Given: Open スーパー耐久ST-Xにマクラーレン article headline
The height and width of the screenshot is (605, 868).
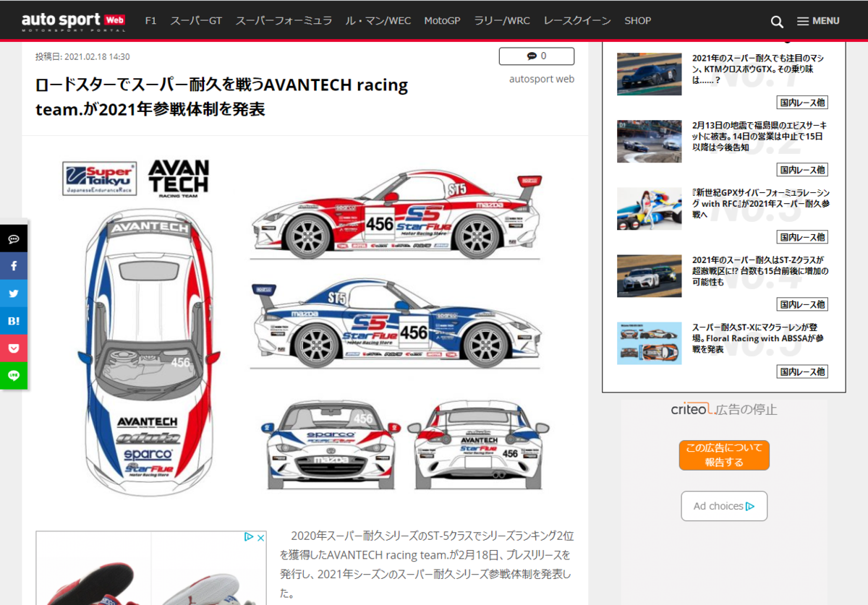Looking at the screenshot, I should (x=759, y=338).
